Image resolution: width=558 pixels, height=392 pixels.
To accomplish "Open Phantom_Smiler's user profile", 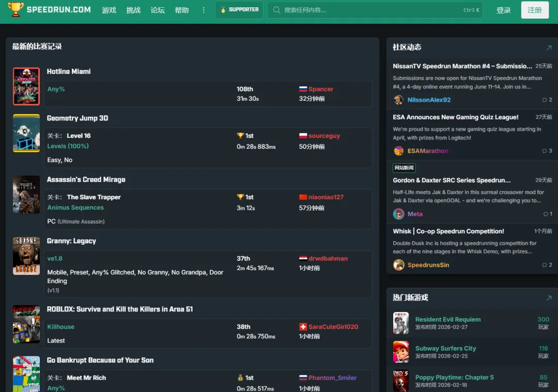I will [x=332, y=378].
